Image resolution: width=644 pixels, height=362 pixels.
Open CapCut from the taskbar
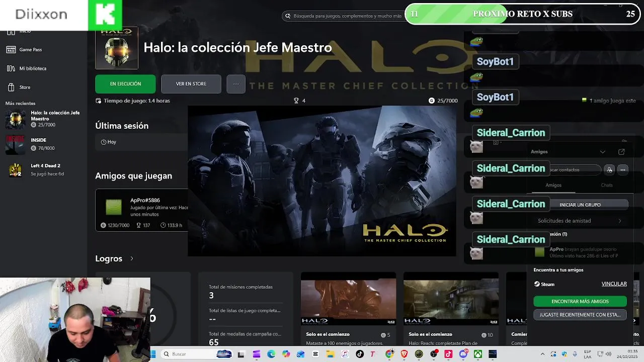click(x=315, y=354)
